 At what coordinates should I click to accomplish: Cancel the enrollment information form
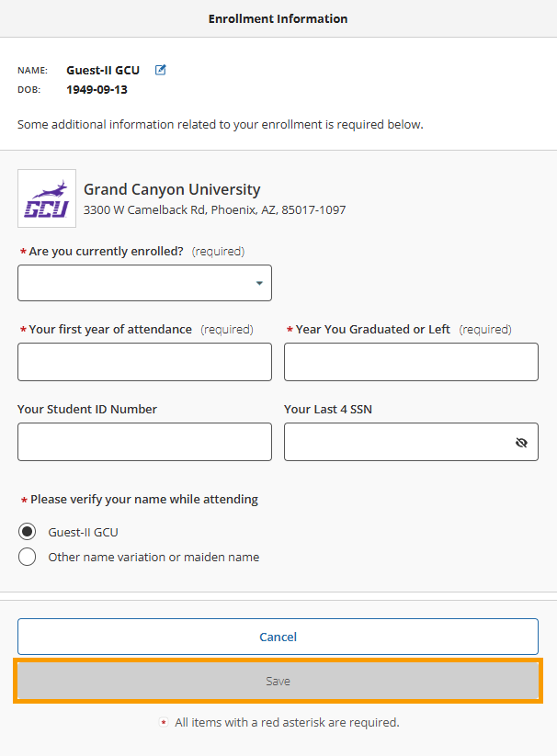click(x=278, y=637)
